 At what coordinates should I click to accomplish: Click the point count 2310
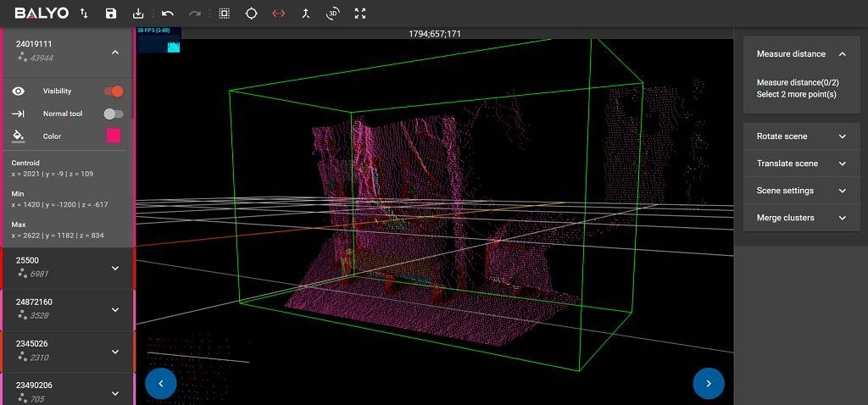pos(39,358)
